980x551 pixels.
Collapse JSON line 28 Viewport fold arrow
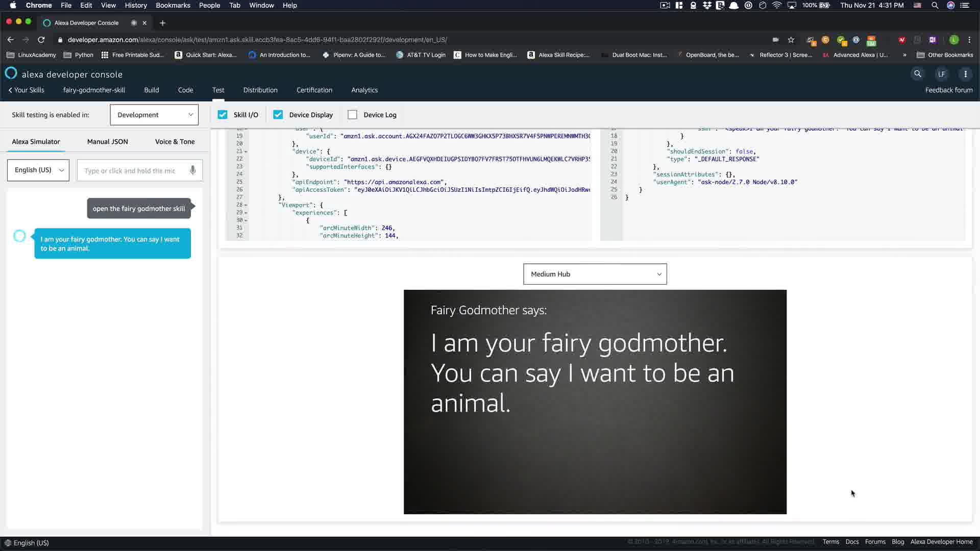[246, 205]
